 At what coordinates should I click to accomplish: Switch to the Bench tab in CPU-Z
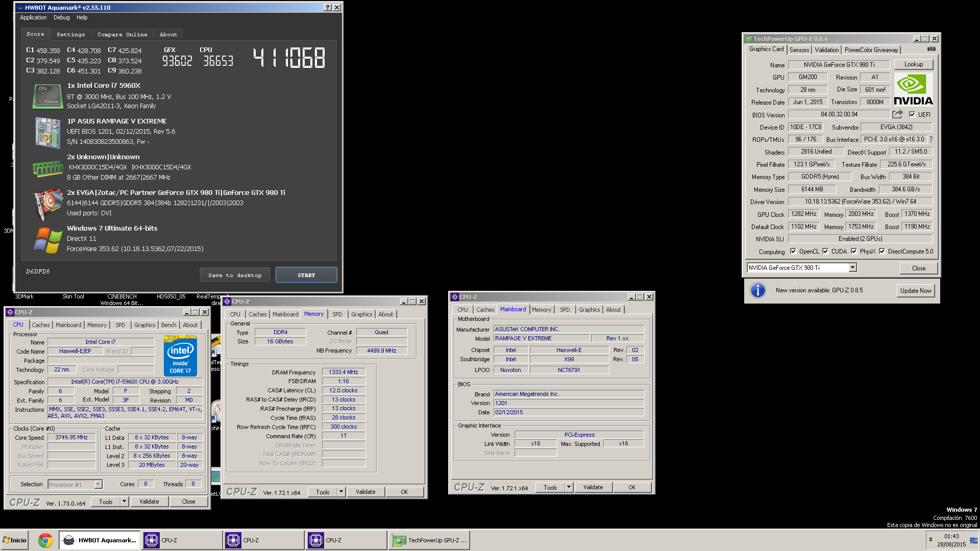[168, 325]
